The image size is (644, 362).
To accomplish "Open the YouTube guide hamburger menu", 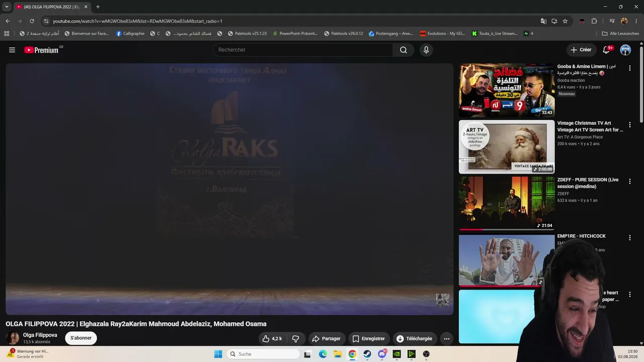I will pyautogui.click(x=12, y=50).
